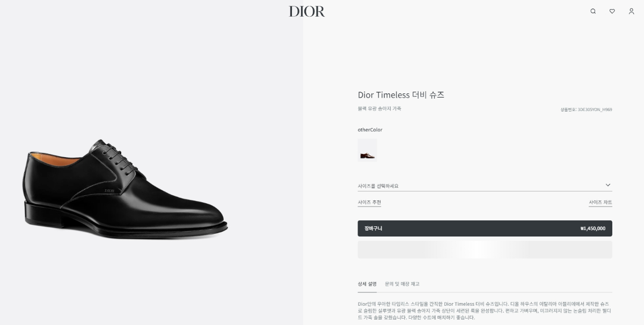Viewport: 644px width, 325px height.
Task: Click the Dior Timeless 더비 슈즈 title
Action: (401, 95)
